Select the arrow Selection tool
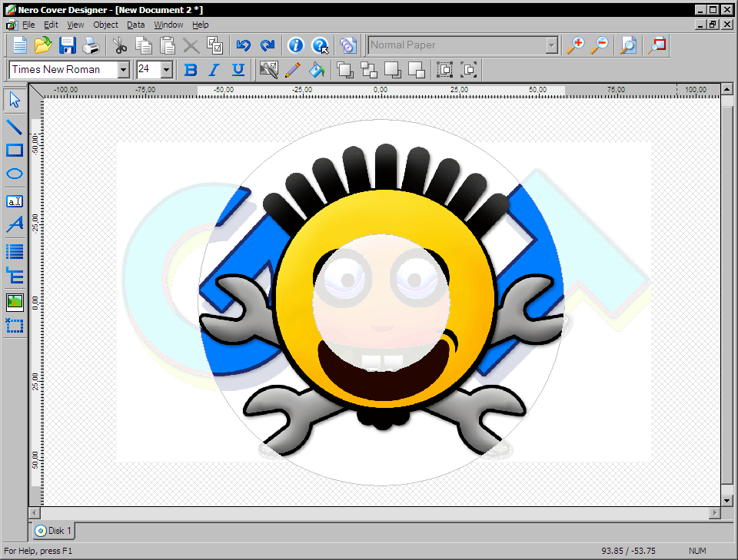The width and height of the screenshot is (738, 560). (x=15, y=100)
